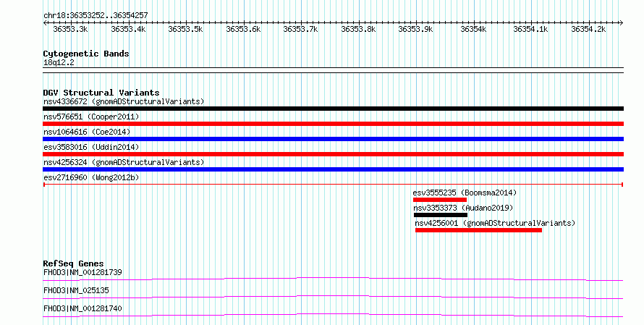The image size is (644, 325).
Task: Click the 36353.6k ruler tick label
Action: [x=243, y=29]
